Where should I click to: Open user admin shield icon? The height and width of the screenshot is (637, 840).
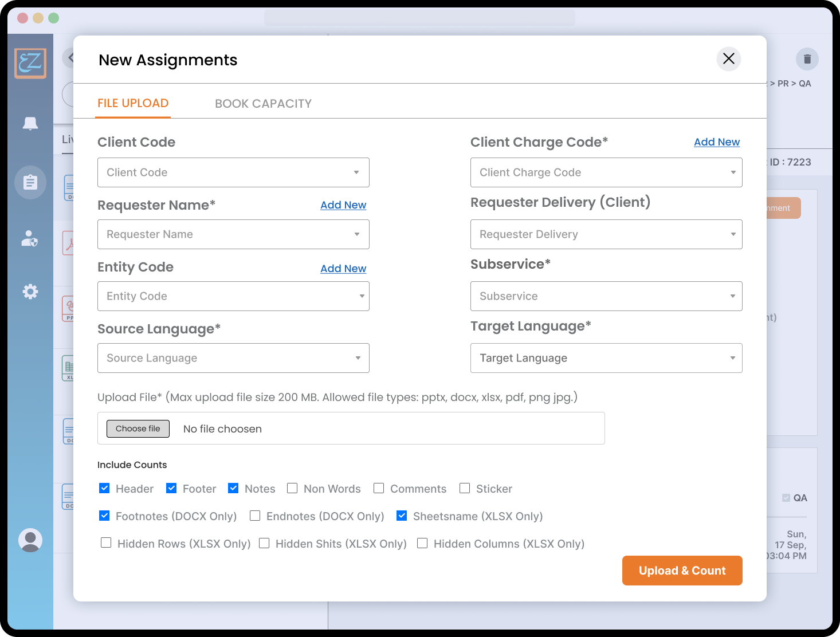30,238
